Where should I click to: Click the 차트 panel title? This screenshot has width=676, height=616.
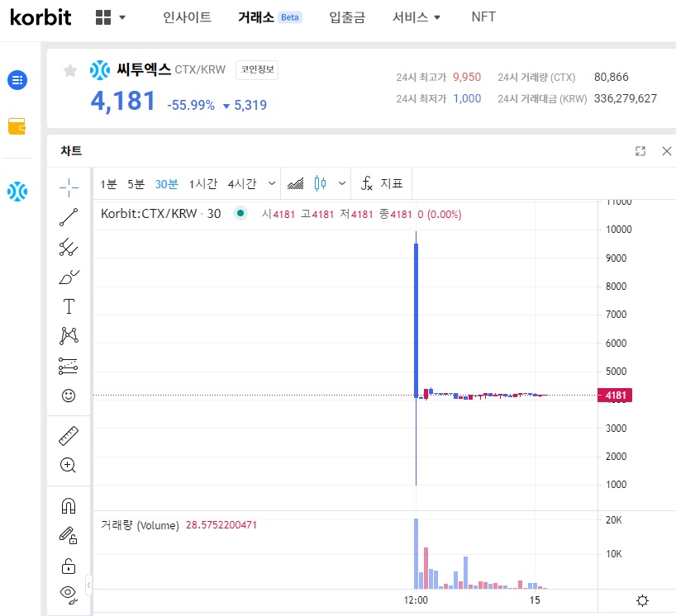(x=71, y=151)
